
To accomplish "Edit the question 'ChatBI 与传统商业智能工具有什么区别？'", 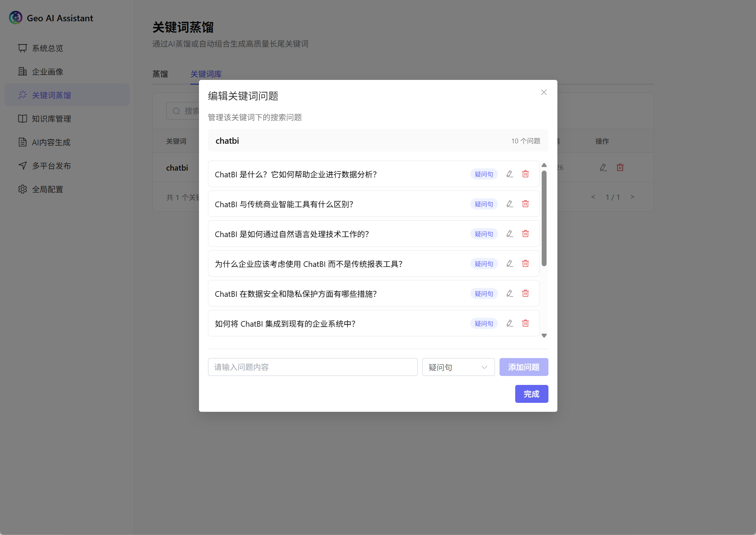I will pos(510,204).
